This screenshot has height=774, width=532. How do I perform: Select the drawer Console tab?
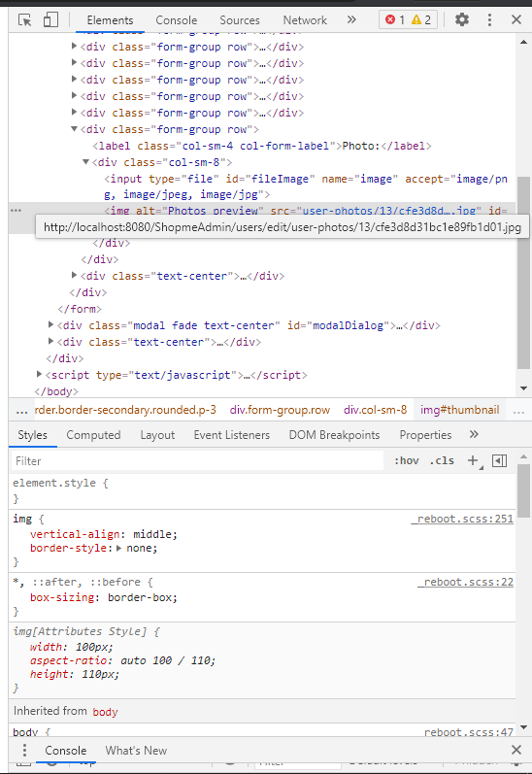tap(66, 751)
